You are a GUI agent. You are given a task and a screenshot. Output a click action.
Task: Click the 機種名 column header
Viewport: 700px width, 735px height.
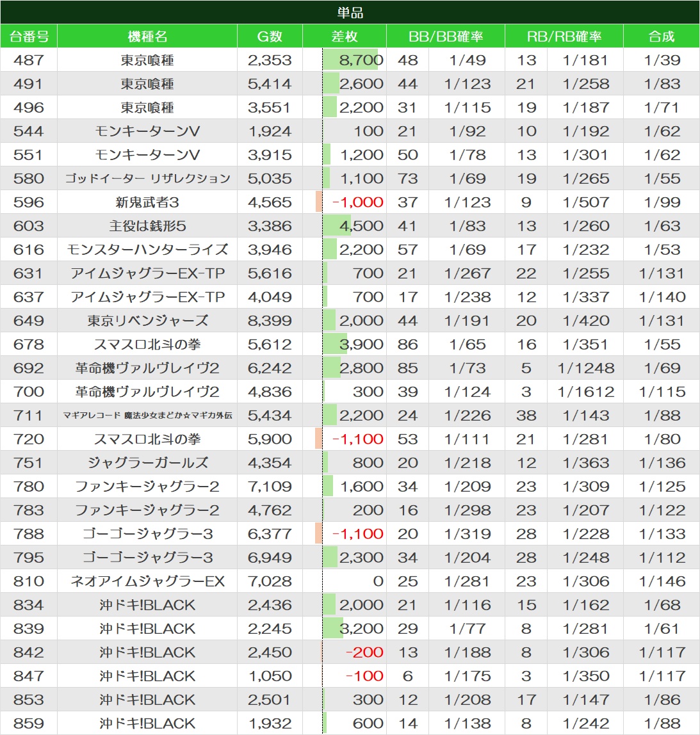pos(147,36)
